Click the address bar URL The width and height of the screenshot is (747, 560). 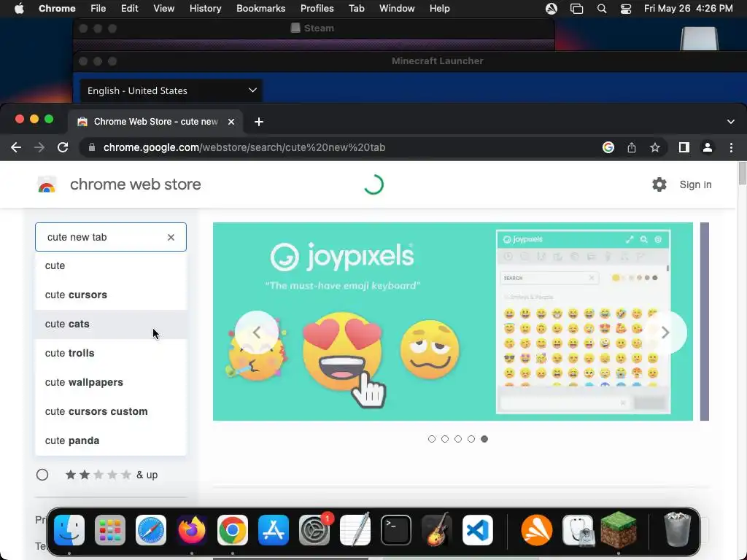244,147
